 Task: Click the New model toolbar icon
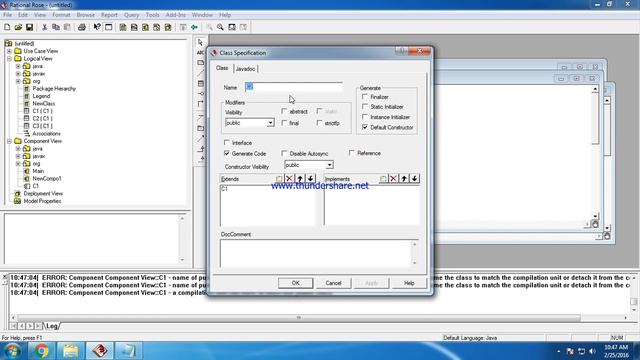pyautogui.click(x=7, y=27)
